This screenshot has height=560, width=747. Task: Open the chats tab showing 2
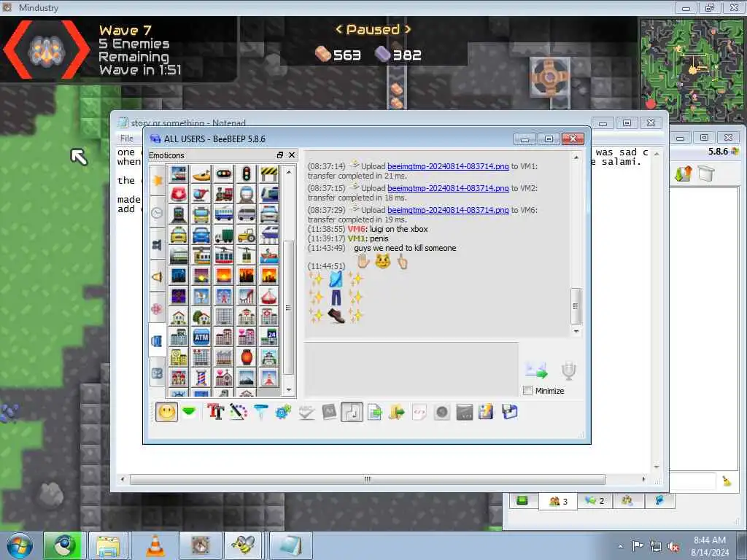tap(595, 501)
